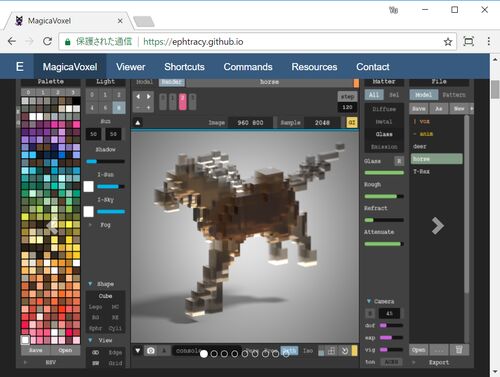The image size is (500, 377).
Task: Adjust the Glass slider
Action: tap(384, 173)
